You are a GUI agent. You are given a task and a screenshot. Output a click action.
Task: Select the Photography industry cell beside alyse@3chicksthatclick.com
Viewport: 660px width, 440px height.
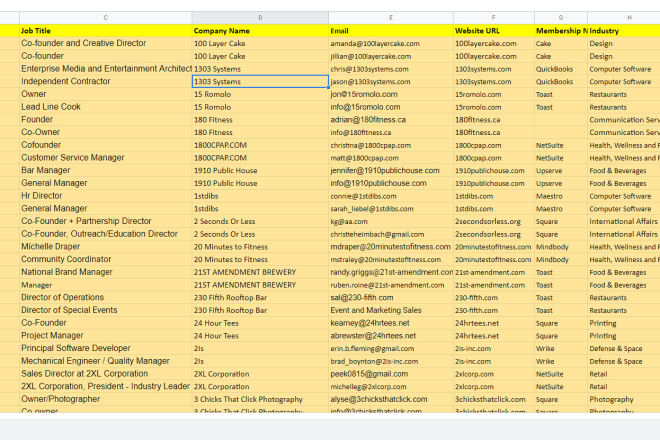click(x=624, y=399)
